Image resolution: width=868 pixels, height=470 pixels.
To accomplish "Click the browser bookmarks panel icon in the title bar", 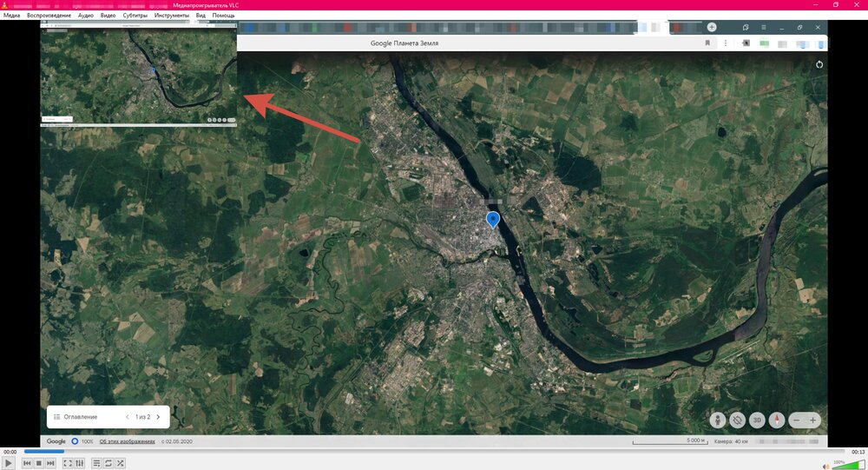I will [746, 27].
